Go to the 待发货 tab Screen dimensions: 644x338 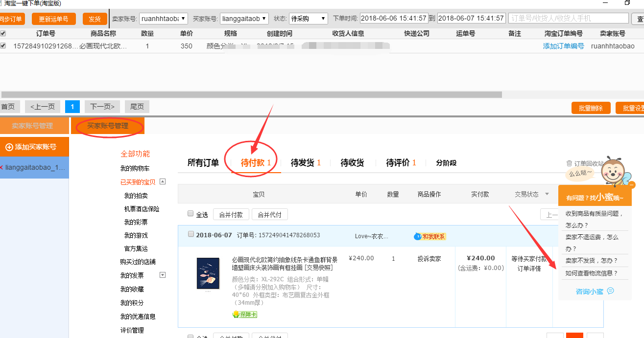[306, 163]
